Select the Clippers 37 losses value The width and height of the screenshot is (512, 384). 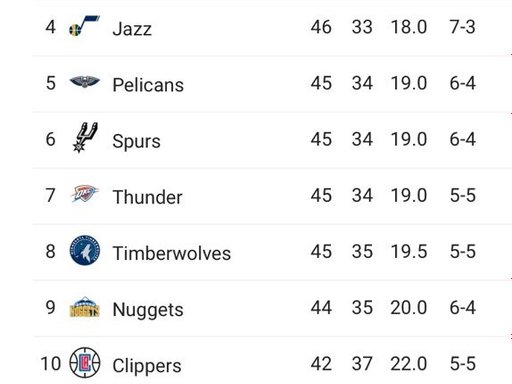click(x=362, y=363)
